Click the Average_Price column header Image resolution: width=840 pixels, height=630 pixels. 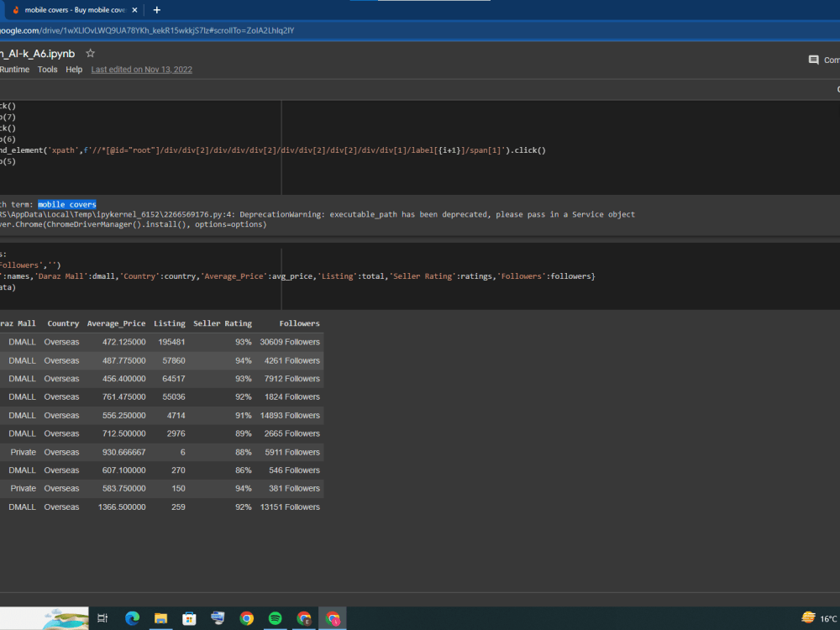[x=116, y=323]
